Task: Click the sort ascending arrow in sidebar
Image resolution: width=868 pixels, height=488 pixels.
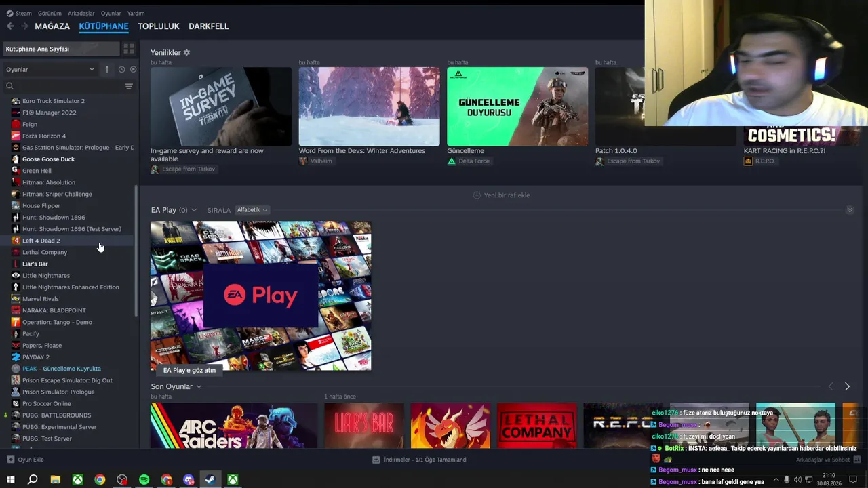Action: 106,69
